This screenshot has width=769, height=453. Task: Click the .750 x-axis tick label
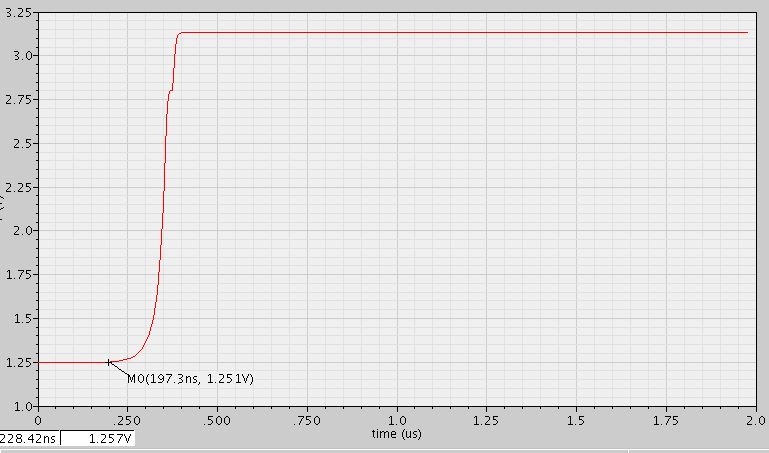coord(307,421)
